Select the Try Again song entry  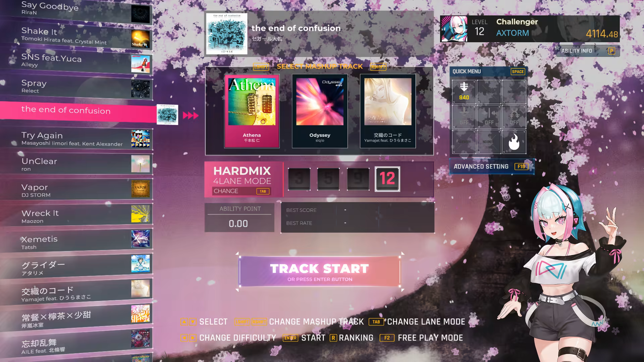76,138
